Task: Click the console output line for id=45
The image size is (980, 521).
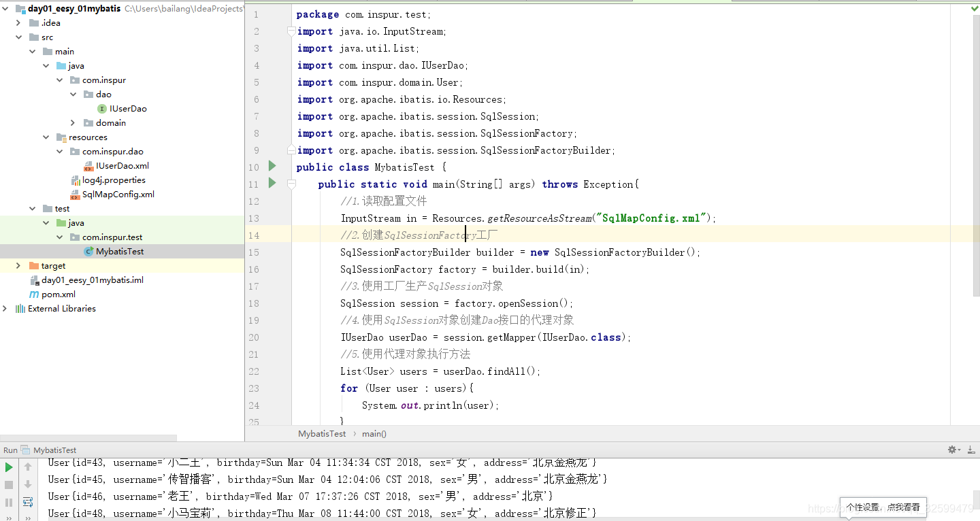Action: 327,480
